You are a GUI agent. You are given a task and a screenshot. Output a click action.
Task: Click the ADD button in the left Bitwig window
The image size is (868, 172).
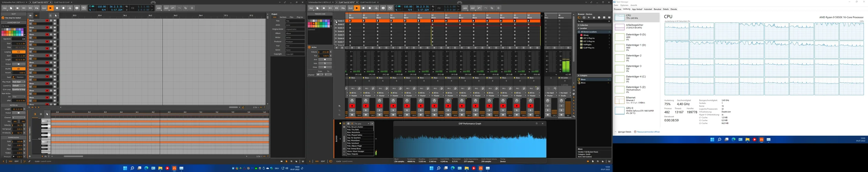coord(159,8)
